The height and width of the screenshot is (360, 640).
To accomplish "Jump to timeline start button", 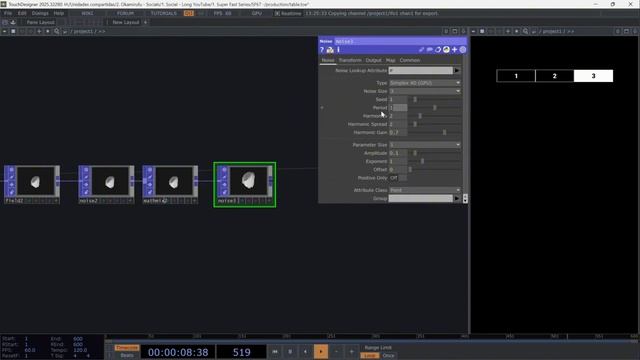I will coord(275,351).
